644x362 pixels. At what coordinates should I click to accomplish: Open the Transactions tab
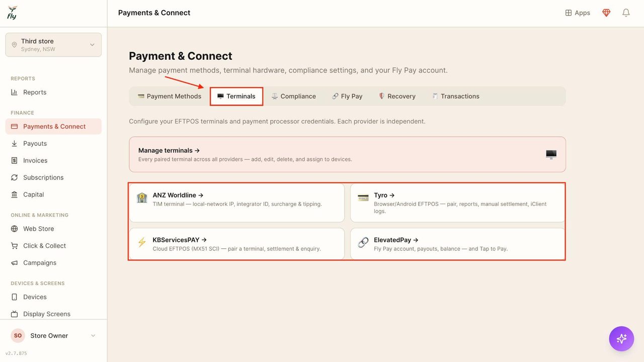(455, 97)
